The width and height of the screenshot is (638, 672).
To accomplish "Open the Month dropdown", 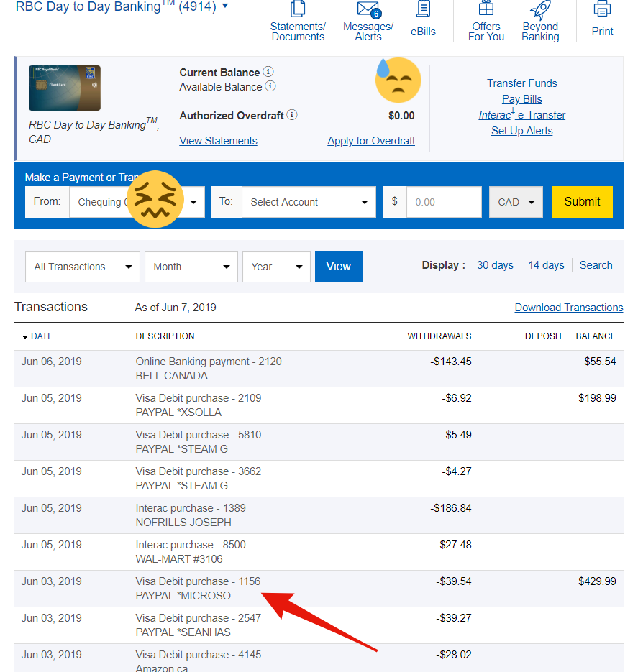I will [x=191, y=267].
